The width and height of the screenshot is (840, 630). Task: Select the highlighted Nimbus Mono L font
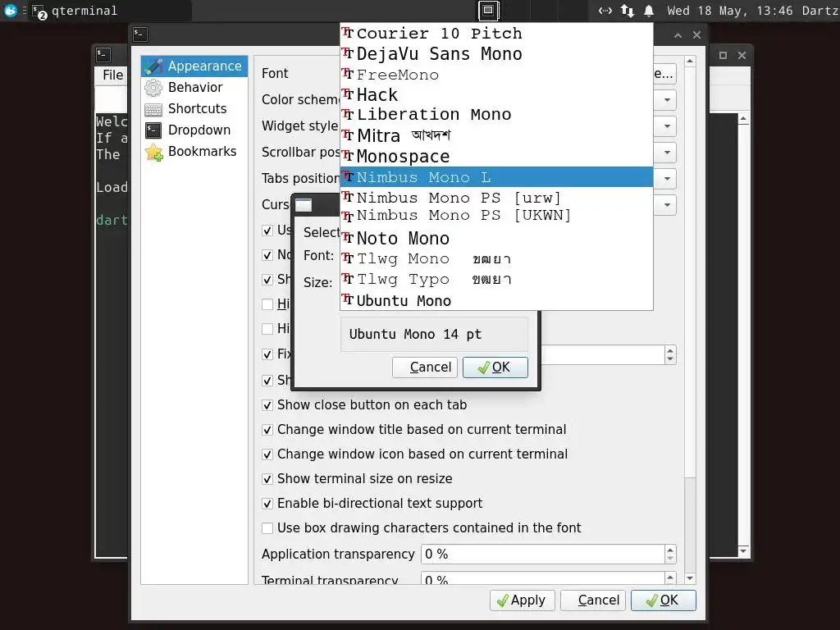[496, 177]
